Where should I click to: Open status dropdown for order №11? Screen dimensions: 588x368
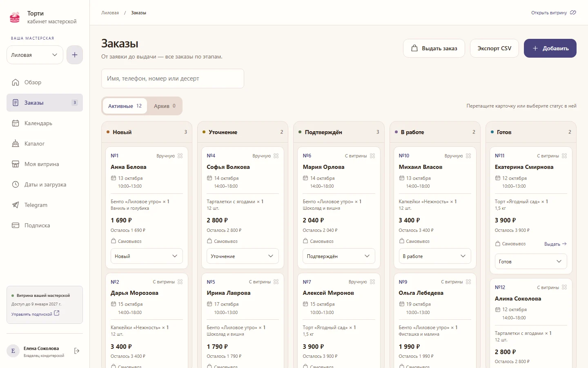click(531, 261)
